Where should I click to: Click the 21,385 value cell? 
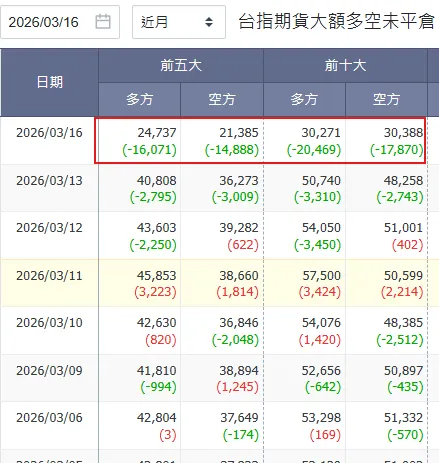(x=222, y=140)
